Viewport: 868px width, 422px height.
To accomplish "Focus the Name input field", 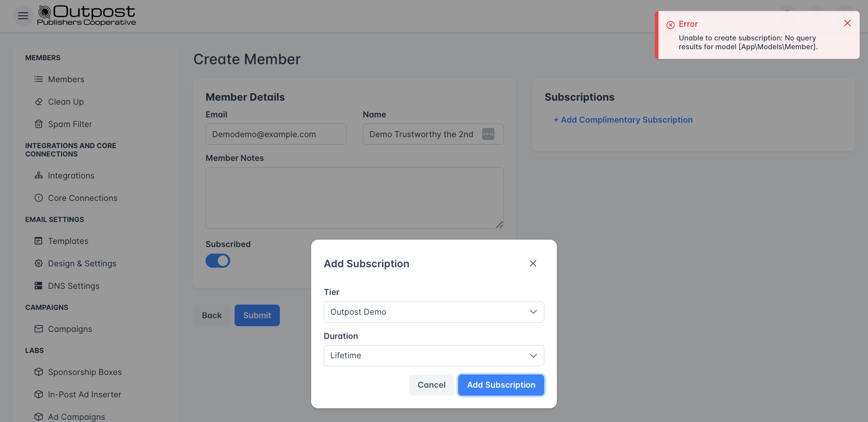I will (x=433, y=134).
